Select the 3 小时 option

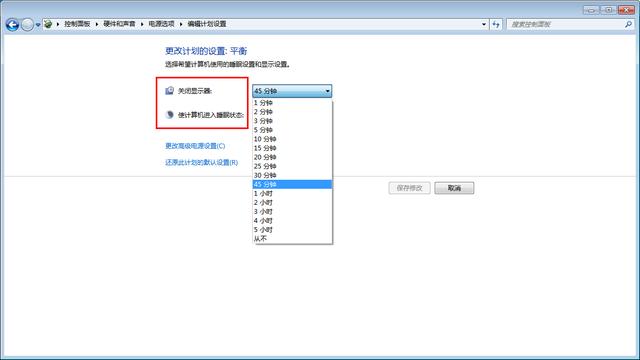point(292,211)
